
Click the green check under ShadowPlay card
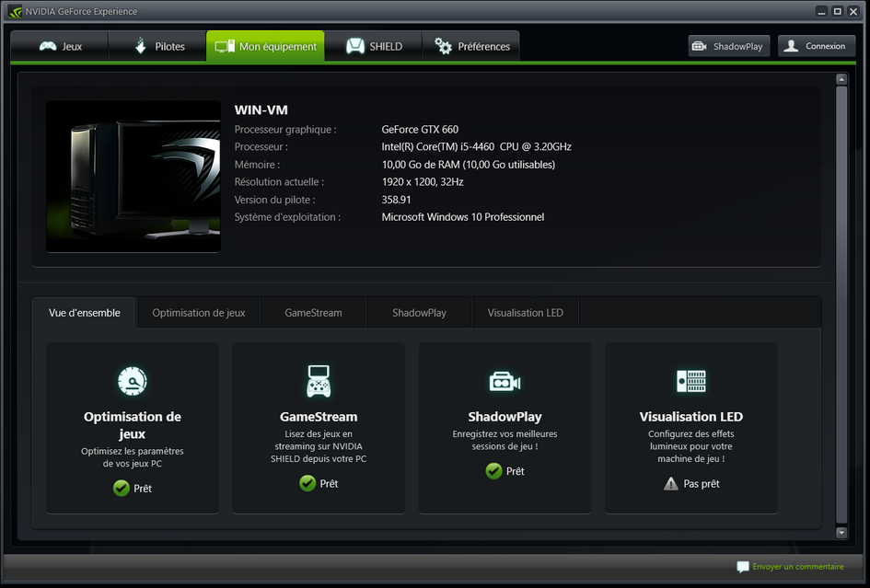point(493,471)
